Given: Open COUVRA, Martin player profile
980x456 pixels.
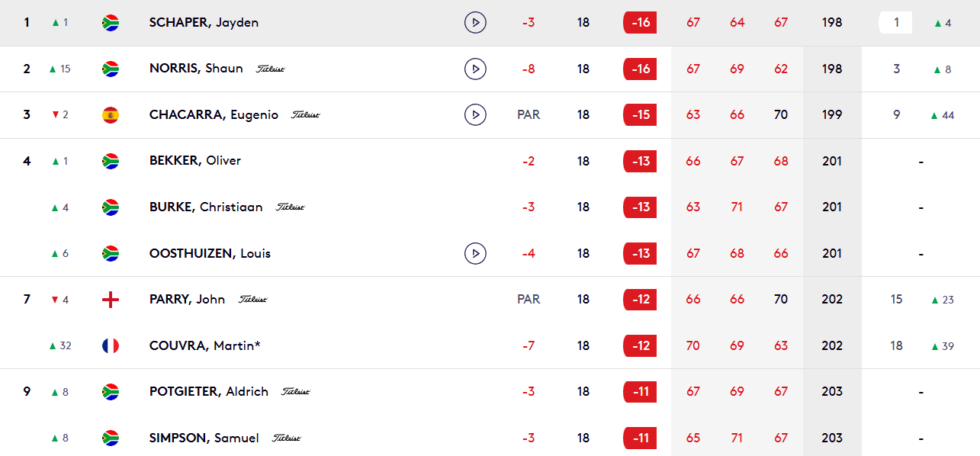Looking at the screenshot, I should [x=204, y=346].
